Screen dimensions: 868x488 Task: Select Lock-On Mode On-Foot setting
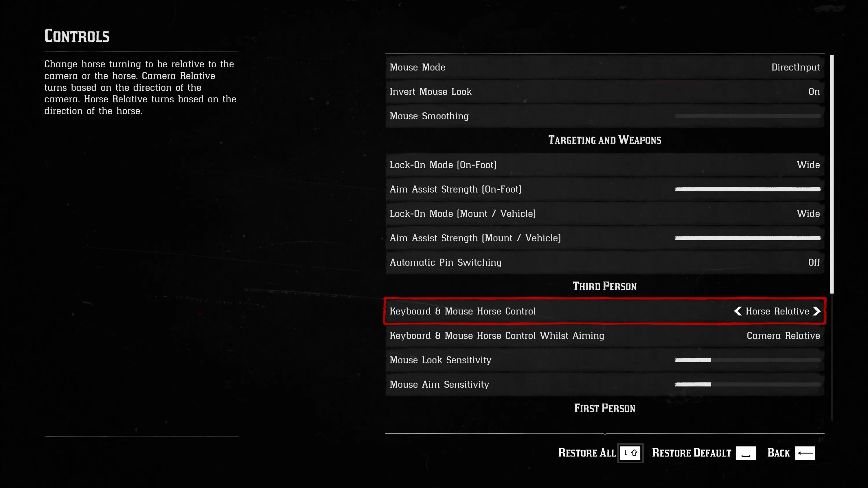(x=604, y=164)
